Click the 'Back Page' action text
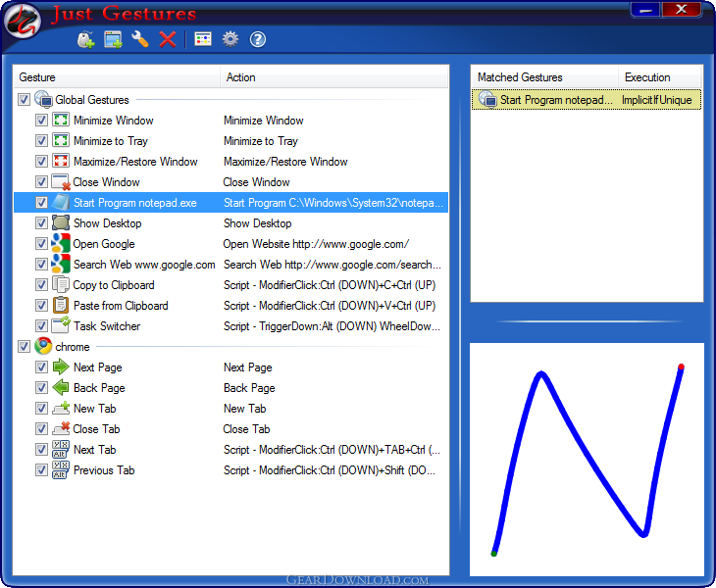This screenshot has height=588, width=716. pyautogui.click(x=249, y=388)
